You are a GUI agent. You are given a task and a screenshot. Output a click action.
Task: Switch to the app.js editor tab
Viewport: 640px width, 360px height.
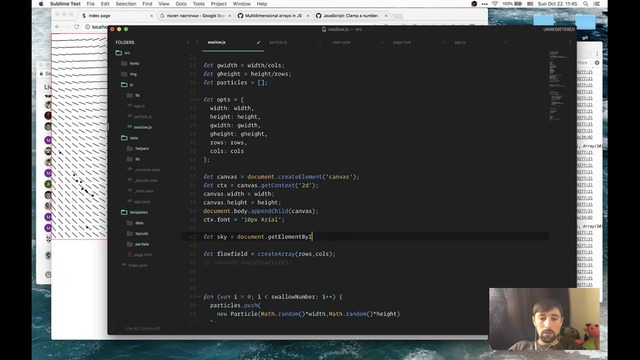tap(460, 42)
